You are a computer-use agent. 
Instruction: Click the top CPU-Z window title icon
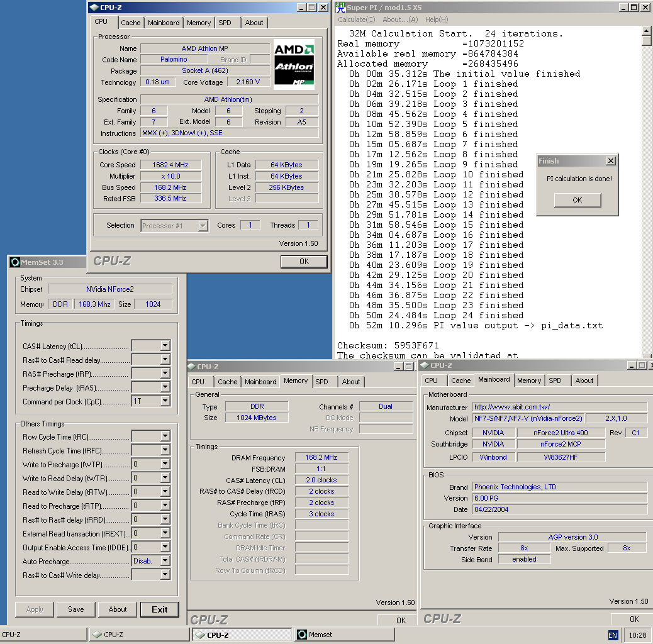(x=94, y=7)
